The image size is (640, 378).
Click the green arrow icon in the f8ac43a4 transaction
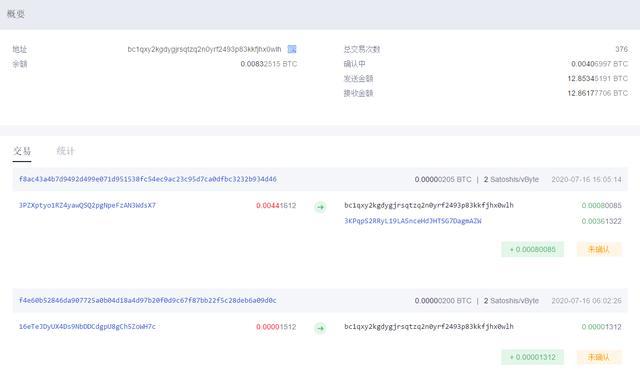(x=320, y=207)
